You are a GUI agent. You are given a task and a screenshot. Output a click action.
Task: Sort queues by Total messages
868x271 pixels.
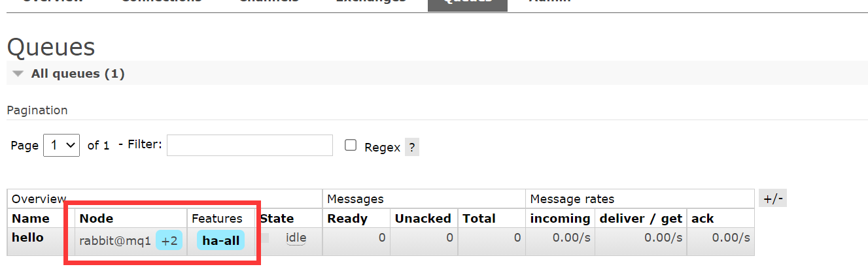click(x=479, y=218)
